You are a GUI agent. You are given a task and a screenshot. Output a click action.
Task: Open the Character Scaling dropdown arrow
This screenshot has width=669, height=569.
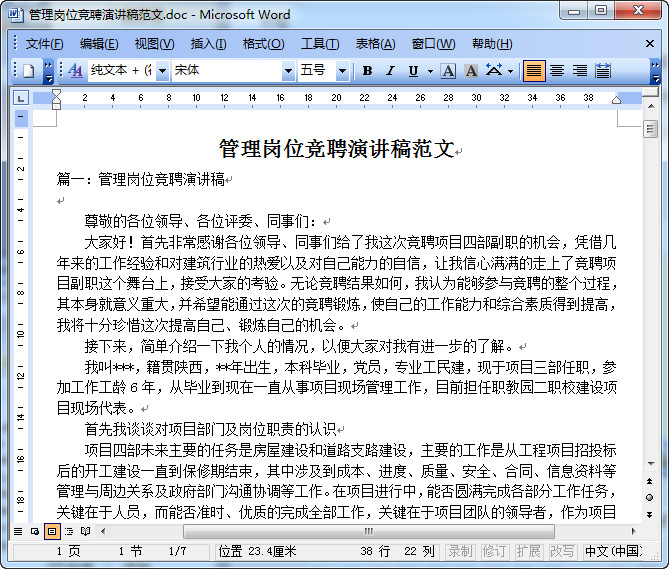510,71
